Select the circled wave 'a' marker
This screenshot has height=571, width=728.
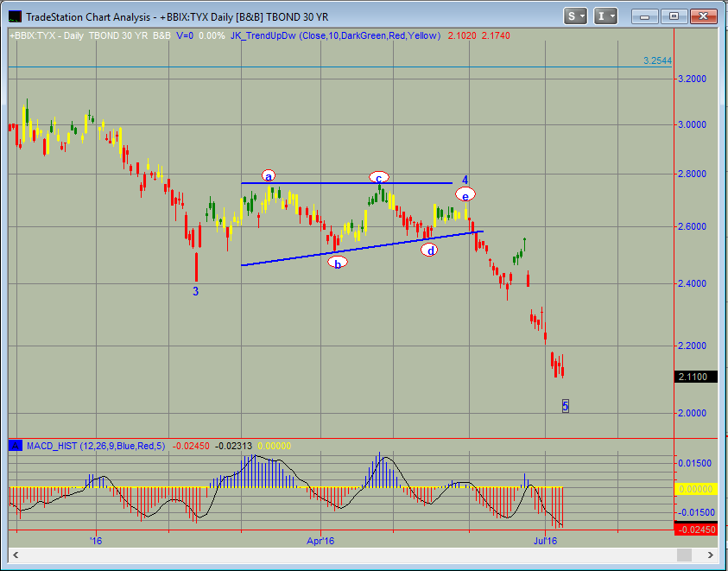(269, 176)
